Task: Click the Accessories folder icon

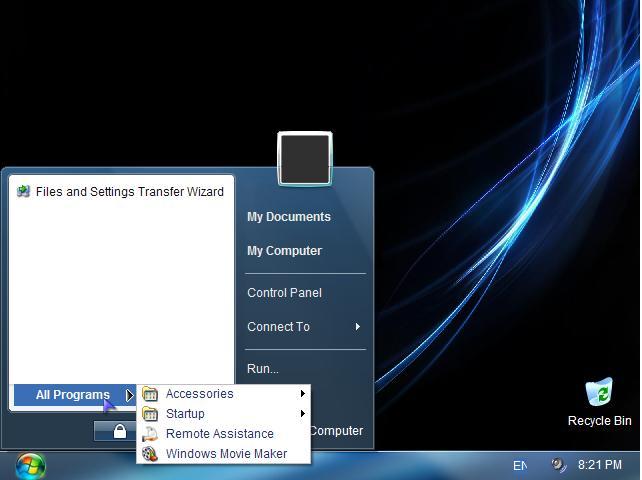Action: click(x=150, y=394)
